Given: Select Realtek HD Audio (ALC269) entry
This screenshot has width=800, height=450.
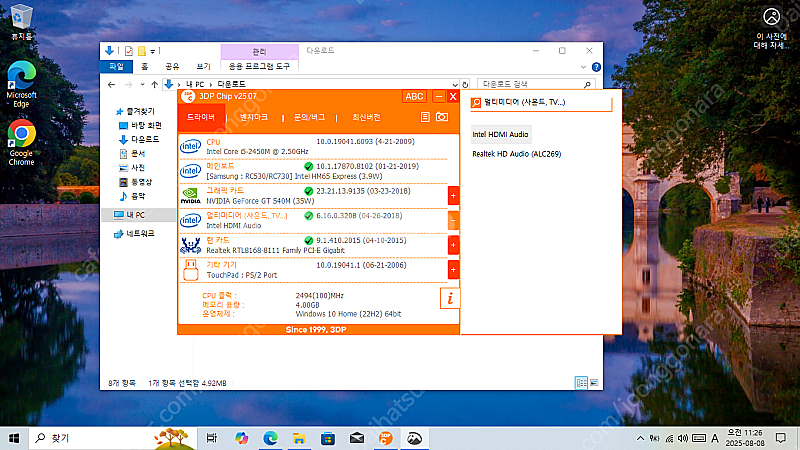Looking at the screenshot, I should click(x=517, y=154).
